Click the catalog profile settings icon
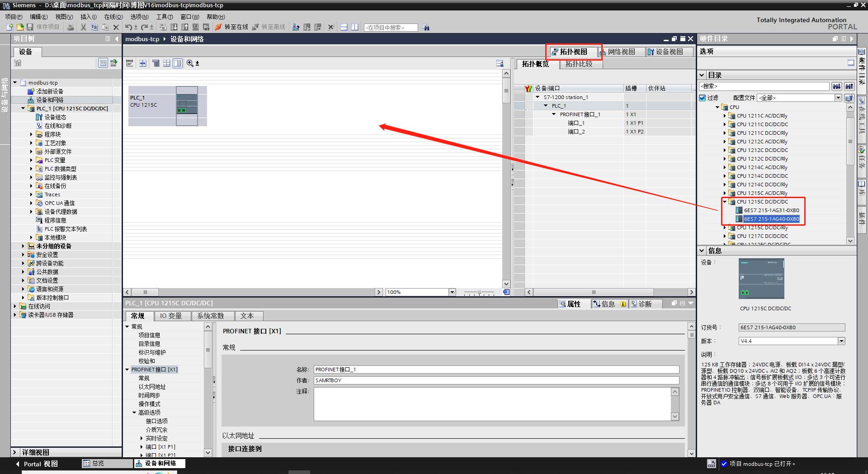 (x=849, y=98)
